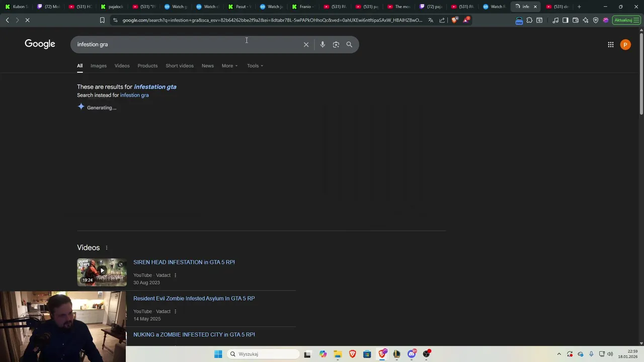Open the Google account avatar P

click(625, 45)
